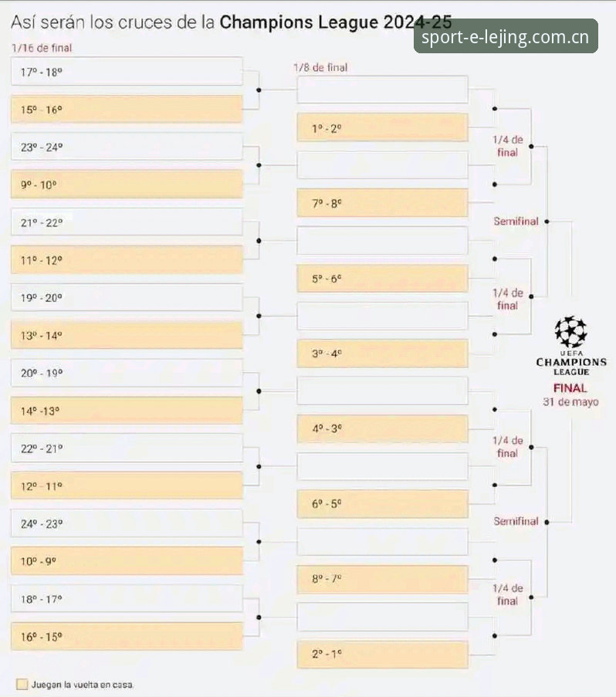Click the 2º - 1º slot in the last row

382,655
